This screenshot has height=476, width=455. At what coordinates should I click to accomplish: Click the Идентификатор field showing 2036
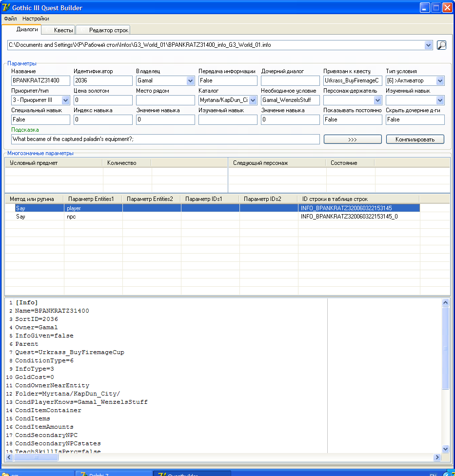[103, 81]
